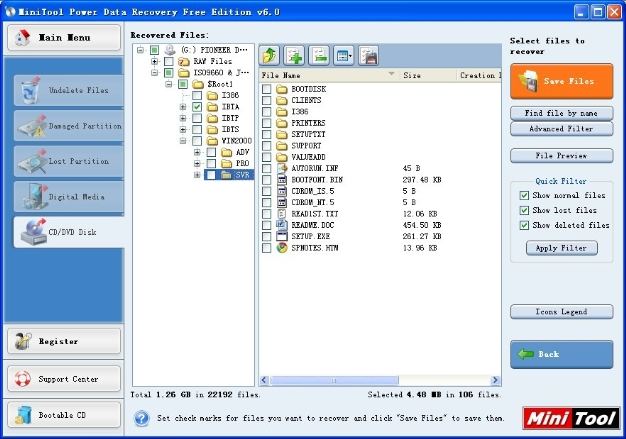Click the SUPPORT folder name in file list
Image resolution: width=626 pixels, height=439 pixels.
point(306,146)
